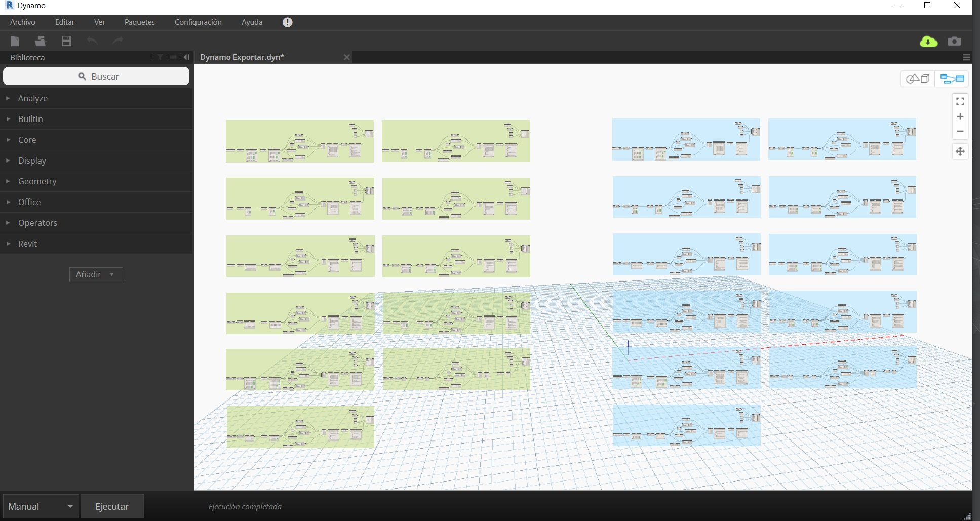Save the graph using the disk icon

(66, 41)
